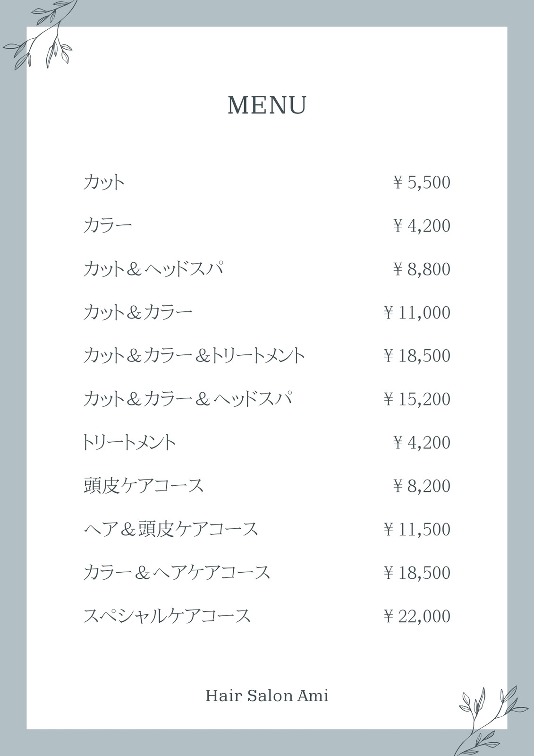534x756 pixels.
Task: Click the ¥ 15,200 price
Action: 417,399
